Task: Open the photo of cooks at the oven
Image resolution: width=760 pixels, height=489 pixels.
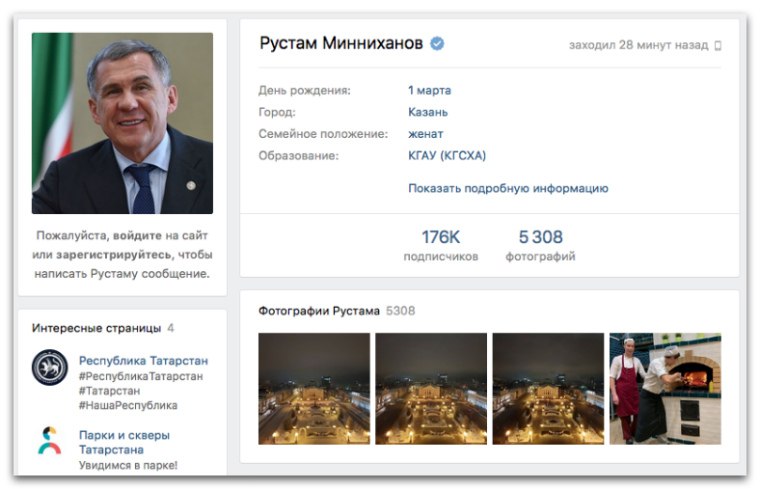Action: tap(665, 388)
